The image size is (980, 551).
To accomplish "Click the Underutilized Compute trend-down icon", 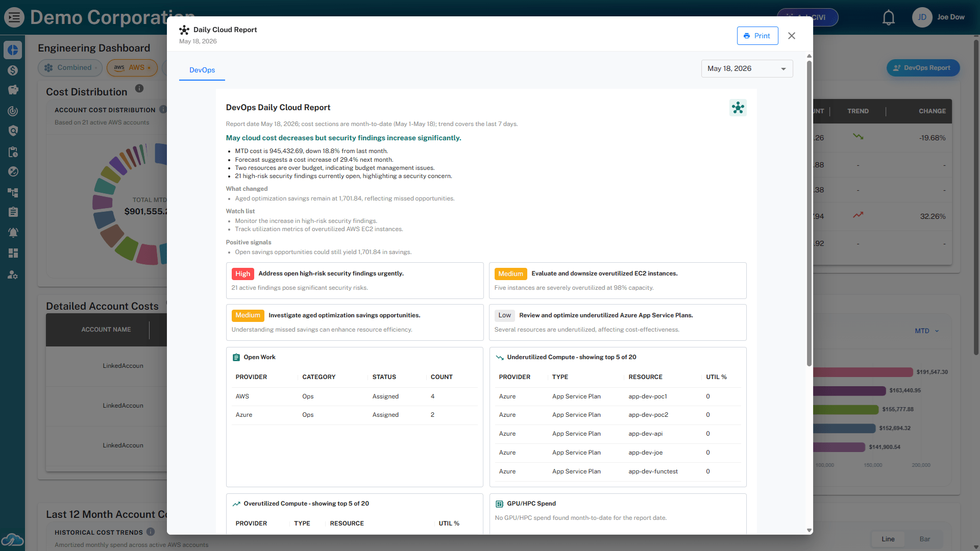I will coord(500,358).
